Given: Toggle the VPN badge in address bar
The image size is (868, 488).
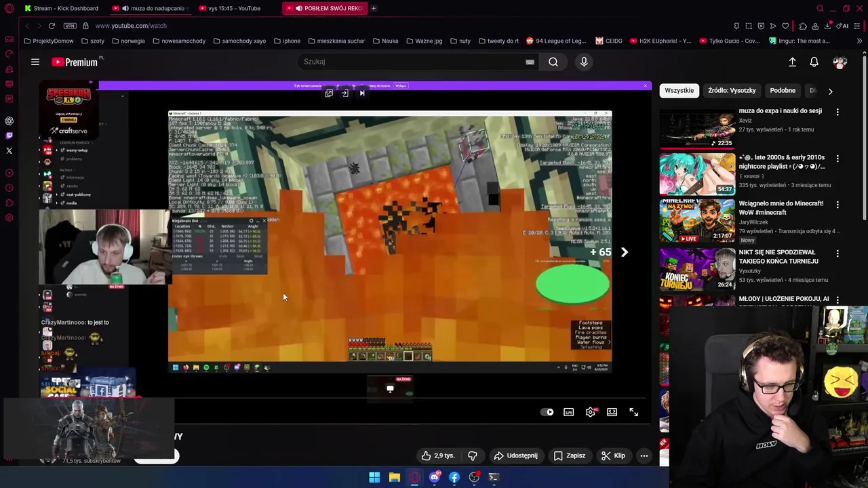Looking at the screenshot, I should 70,26.
